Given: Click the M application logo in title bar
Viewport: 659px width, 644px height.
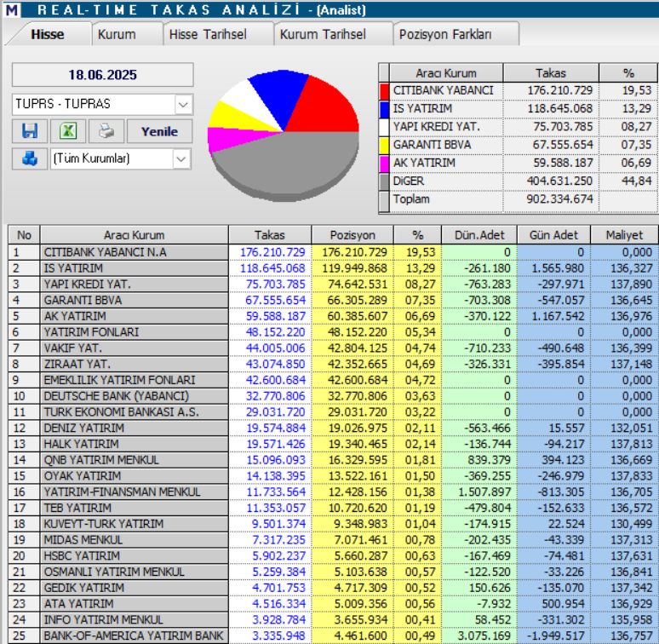Looking at the screenshot, I should pos(11,10).
